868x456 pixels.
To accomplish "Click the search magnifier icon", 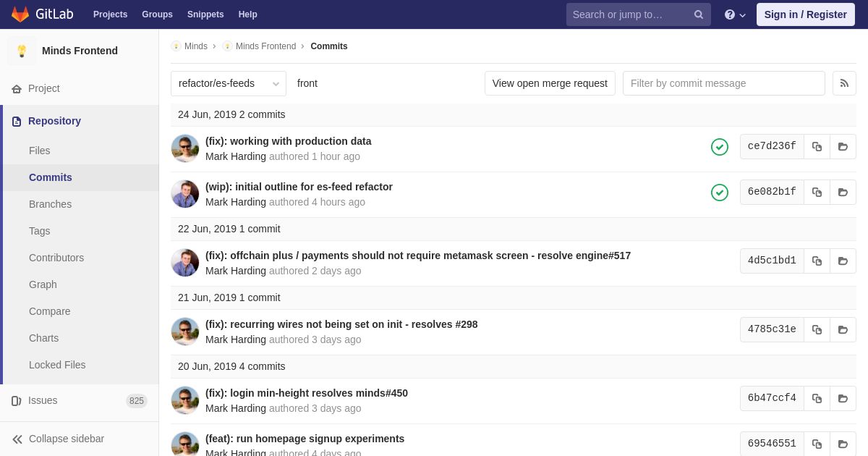I will click(699, 14).
